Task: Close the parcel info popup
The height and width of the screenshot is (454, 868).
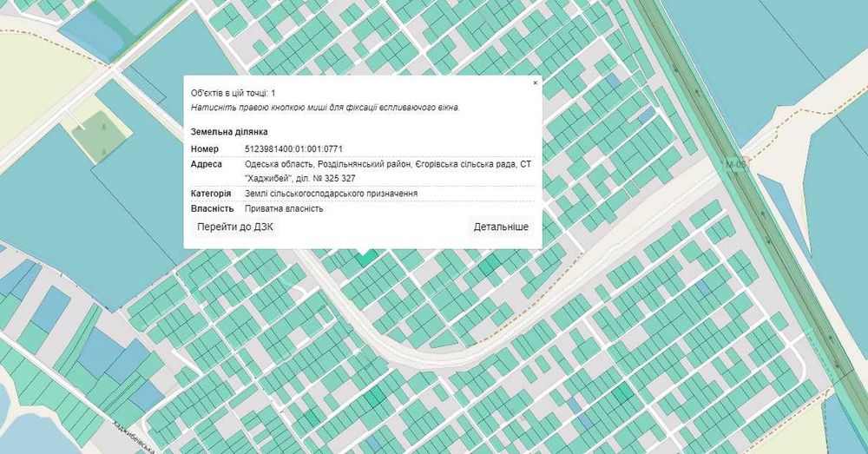Action: pyautogui.click(x=535, y=82)
